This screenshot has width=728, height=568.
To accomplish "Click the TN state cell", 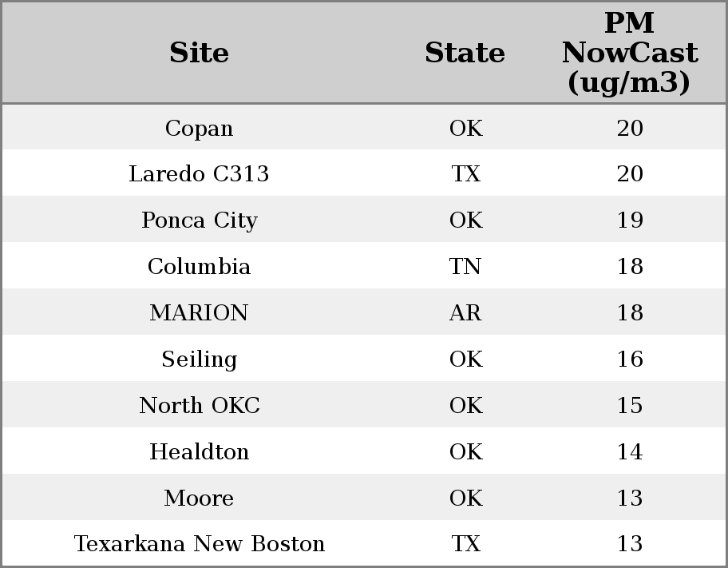I will 465,267.
